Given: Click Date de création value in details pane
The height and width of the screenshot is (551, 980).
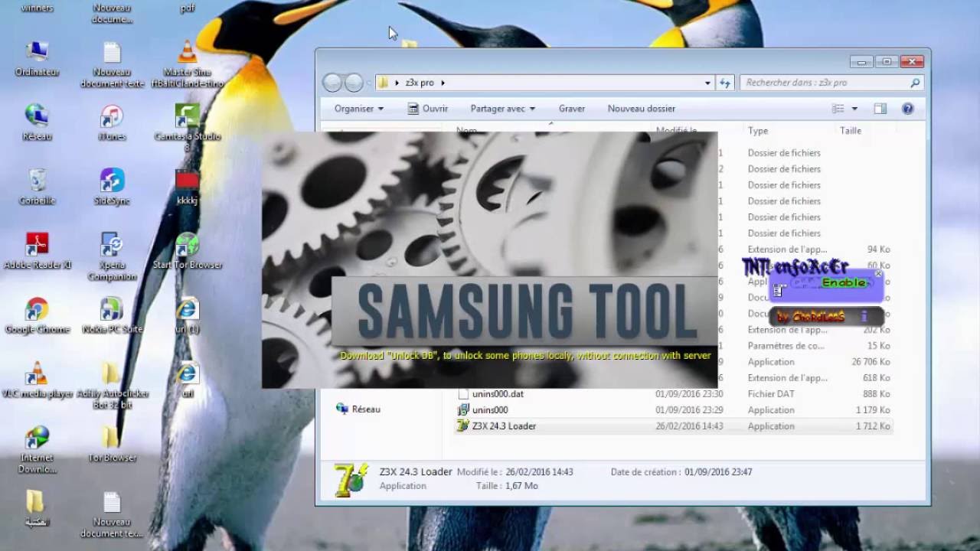Looking at the screenshot, I should pyautogui.click(x=718, y=472).
